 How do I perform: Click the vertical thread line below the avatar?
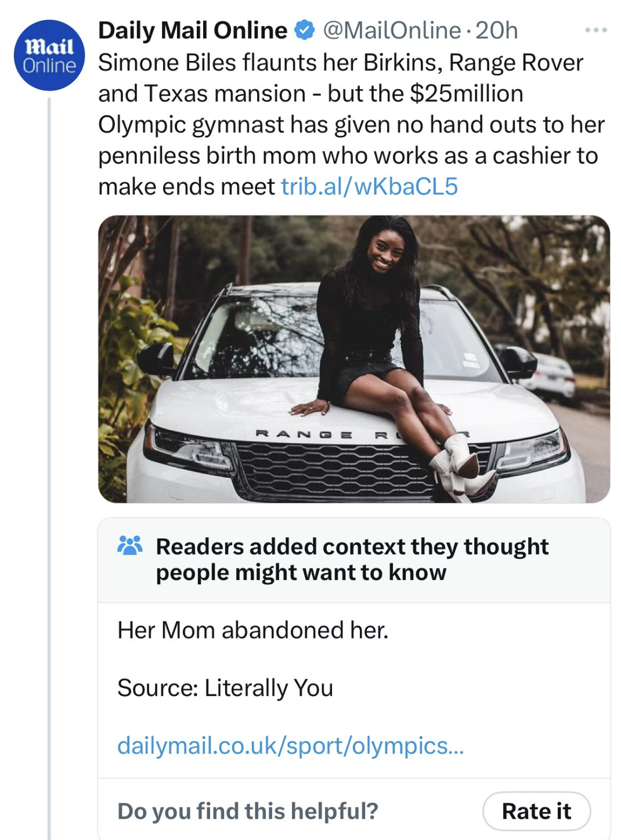pos(49,464)
